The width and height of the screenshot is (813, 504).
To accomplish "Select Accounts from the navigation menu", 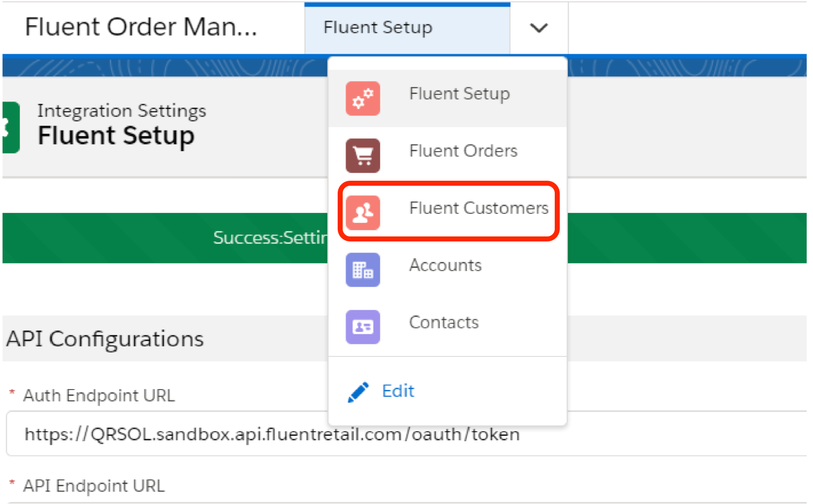I will 445,266.
